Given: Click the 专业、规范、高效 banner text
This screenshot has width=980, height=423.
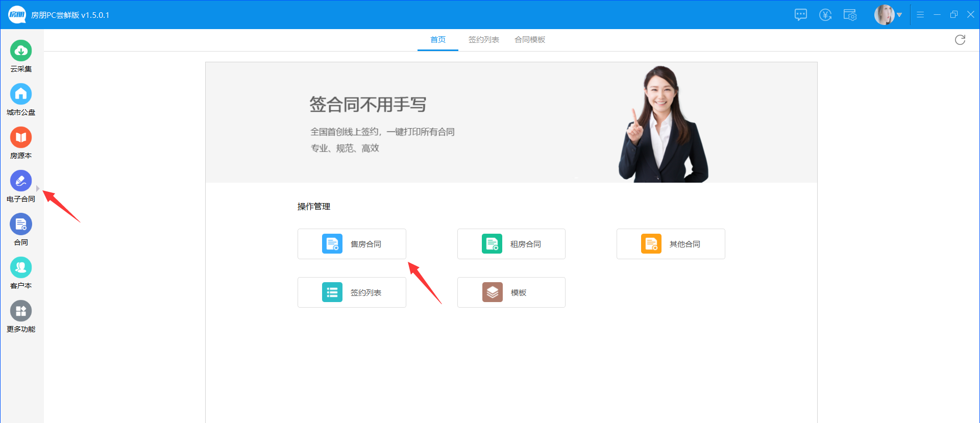Looking at the screenshot, I should pyautogui.click(x=345, y=148).
